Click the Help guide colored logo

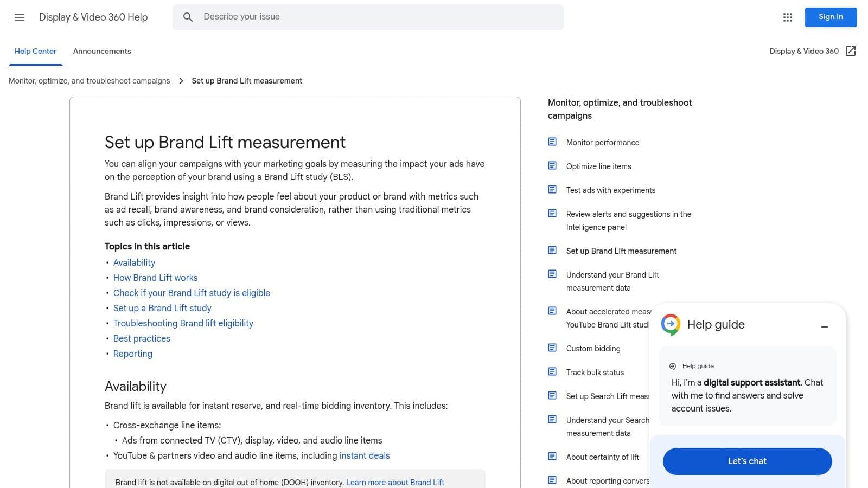point(671,324)
